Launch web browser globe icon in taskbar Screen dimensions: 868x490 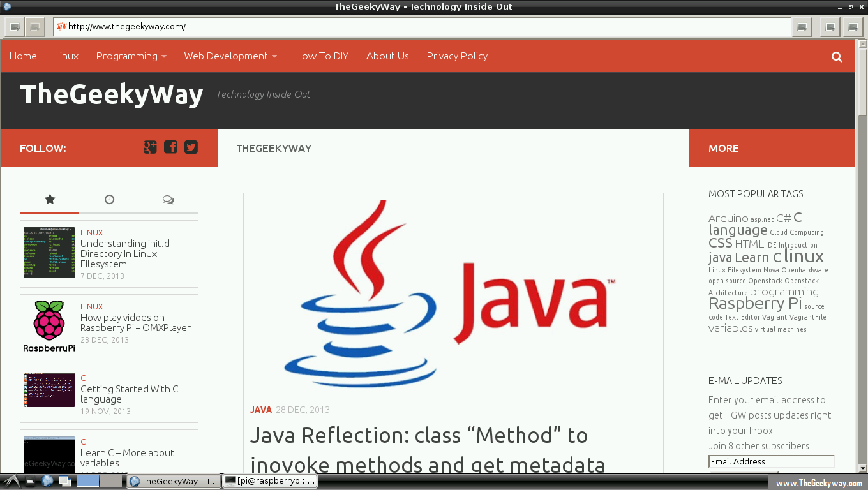[47, 482]
